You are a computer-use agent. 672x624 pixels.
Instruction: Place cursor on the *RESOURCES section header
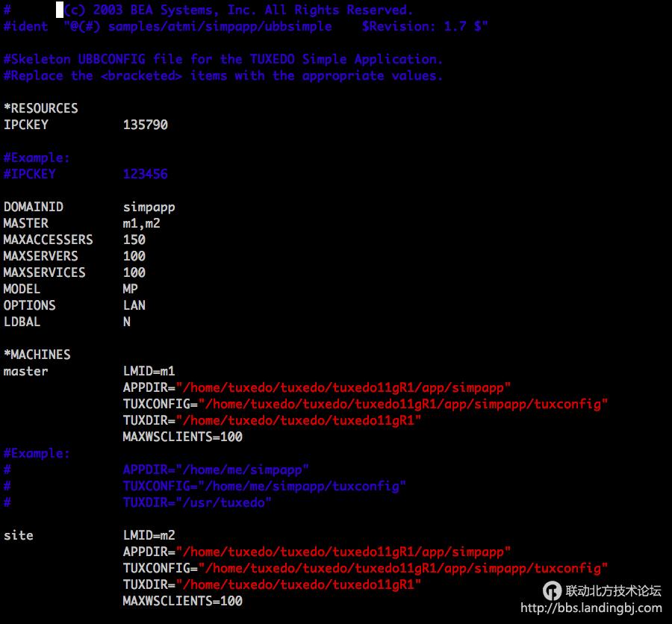click(x=40, y=108)
